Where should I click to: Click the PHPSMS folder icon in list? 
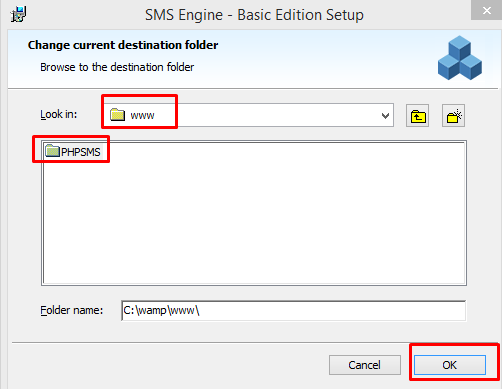52,151
